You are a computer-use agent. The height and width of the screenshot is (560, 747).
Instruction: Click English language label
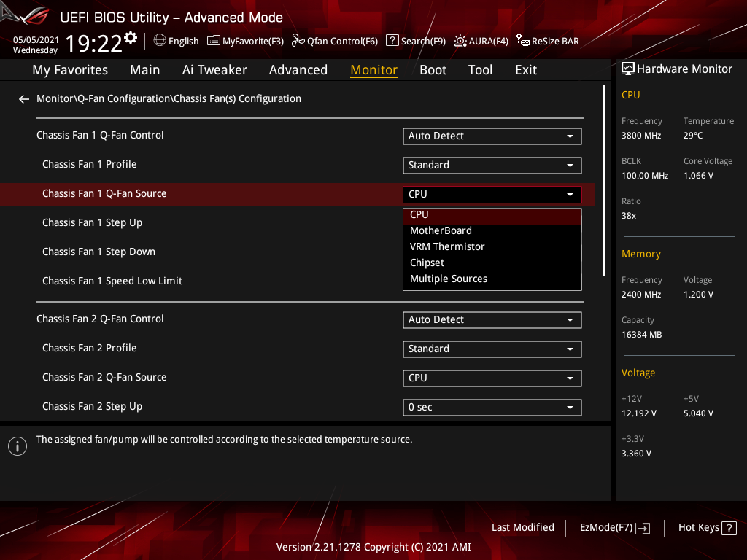[x=183, y=41]
